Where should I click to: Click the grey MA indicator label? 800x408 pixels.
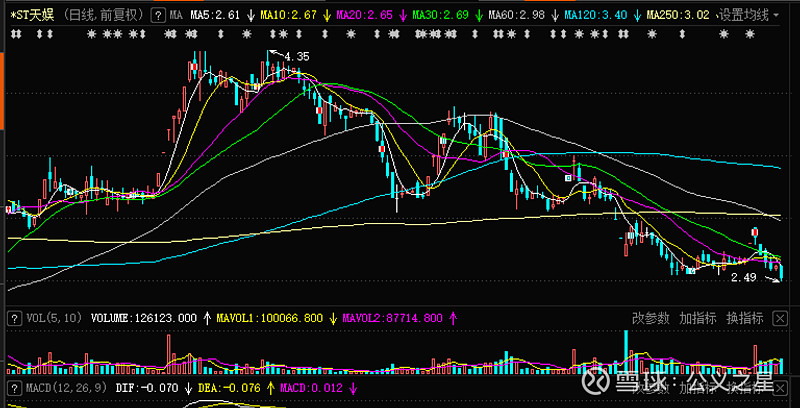click(176, 16)
